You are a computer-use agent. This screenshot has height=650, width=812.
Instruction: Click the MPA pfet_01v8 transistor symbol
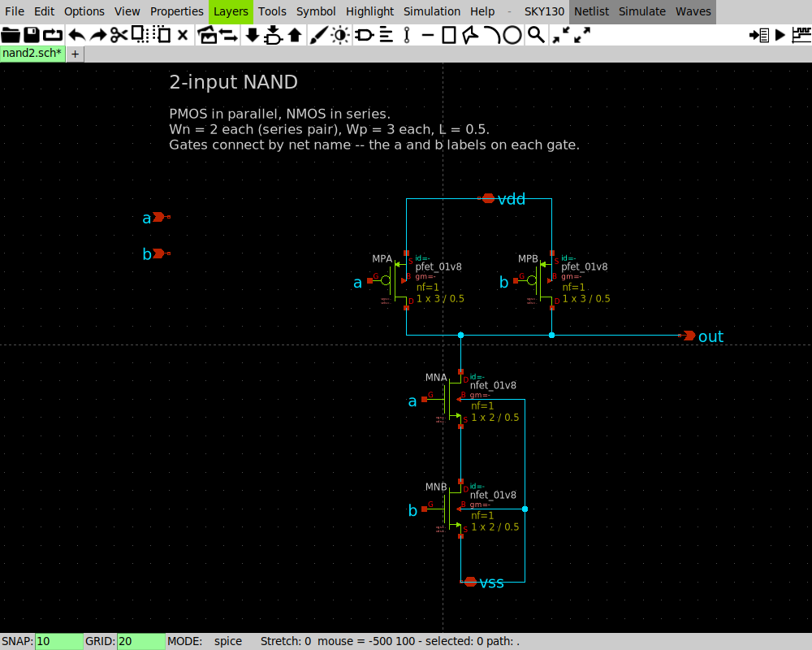point(395,280)
